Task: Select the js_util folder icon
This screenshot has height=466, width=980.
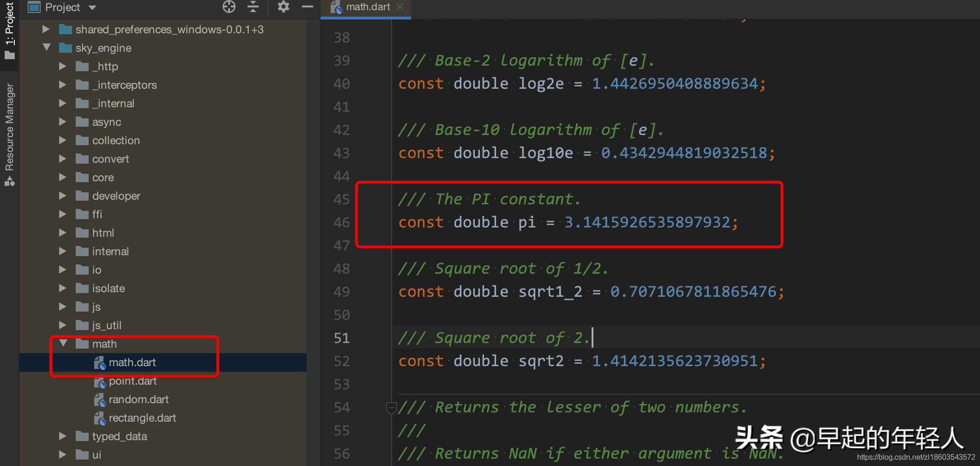Action: (82, 325)
